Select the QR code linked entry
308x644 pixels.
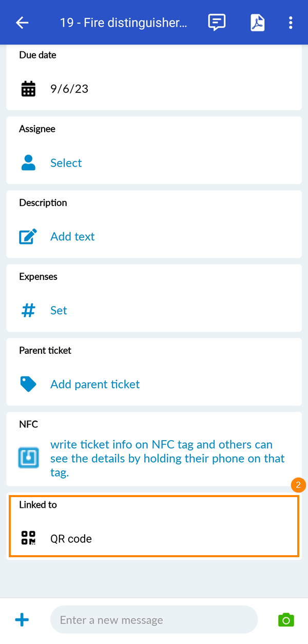[71, 539]
